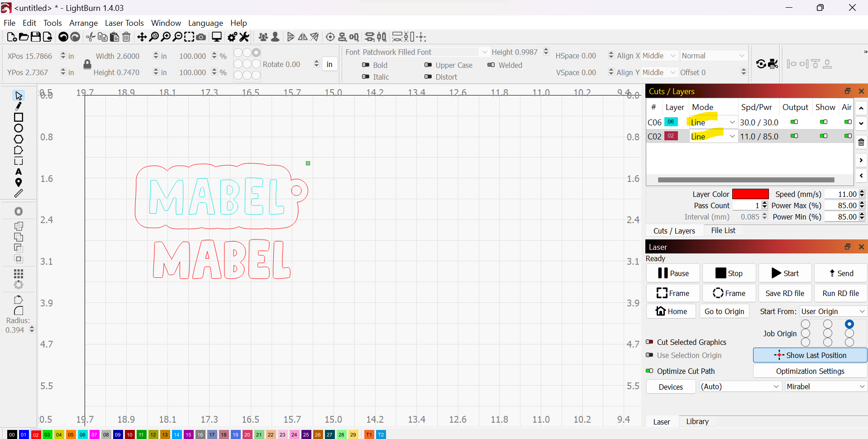Open the camera capture tool in toolbar

[201, 37]
